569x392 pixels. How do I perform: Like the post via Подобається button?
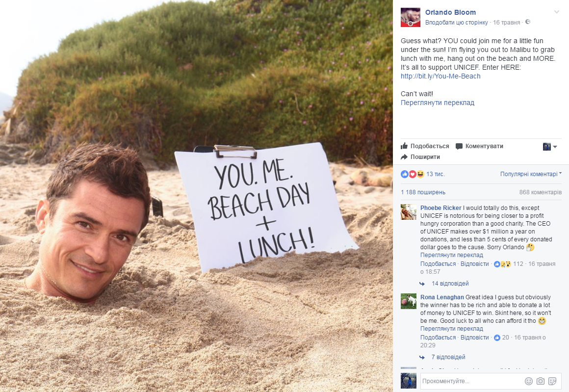(425, 146)
